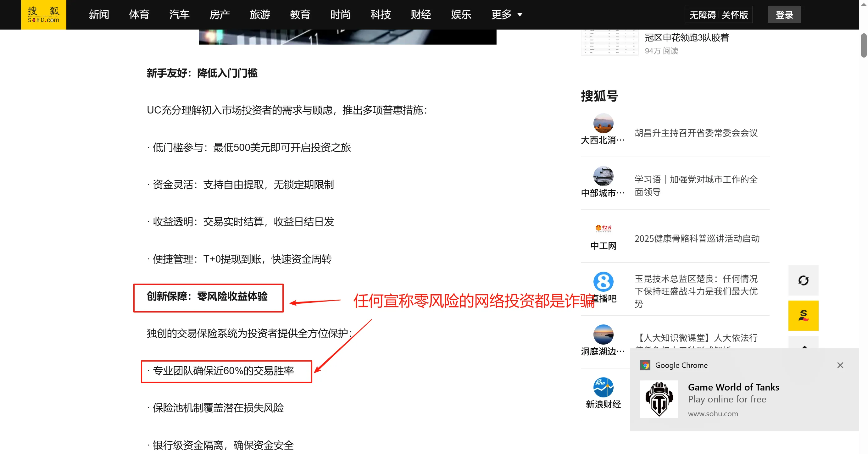Open 学习语｜加强党对城市工作的全面领导 article

click(696, 185)
